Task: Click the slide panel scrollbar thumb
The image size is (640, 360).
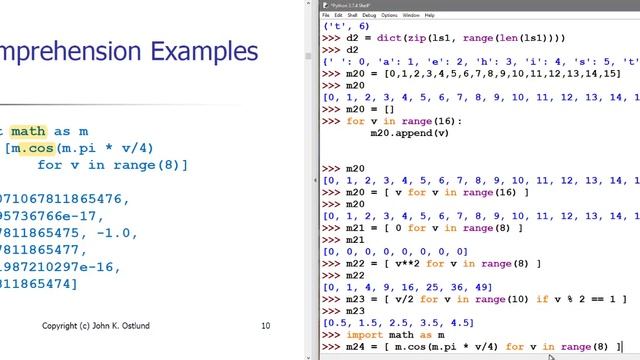Action: [308, 56]
